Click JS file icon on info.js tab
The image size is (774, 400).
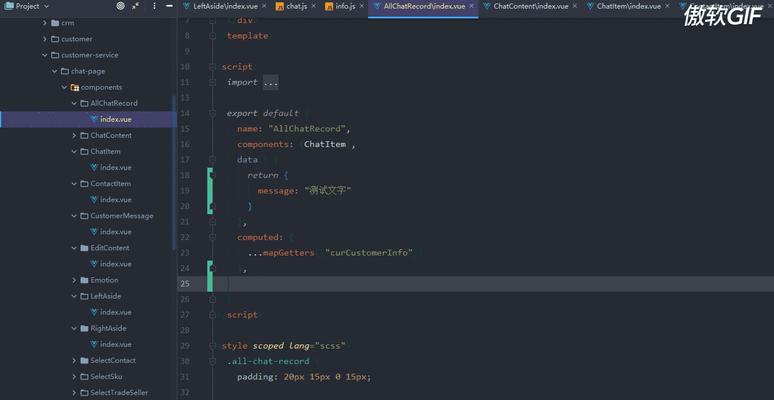pos(329,6)
